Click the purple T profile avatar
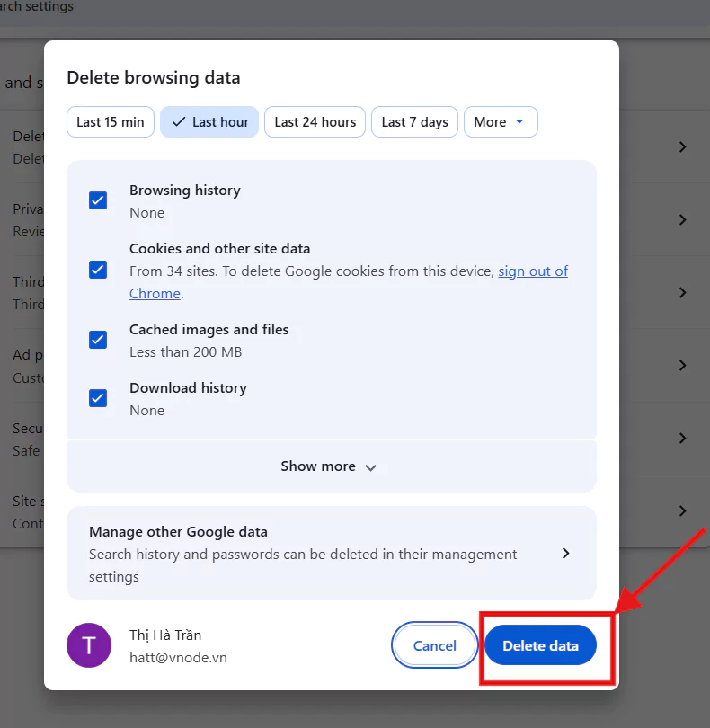Image resolution: width=710 pixels, height=728 pixels. pos(89,645)
